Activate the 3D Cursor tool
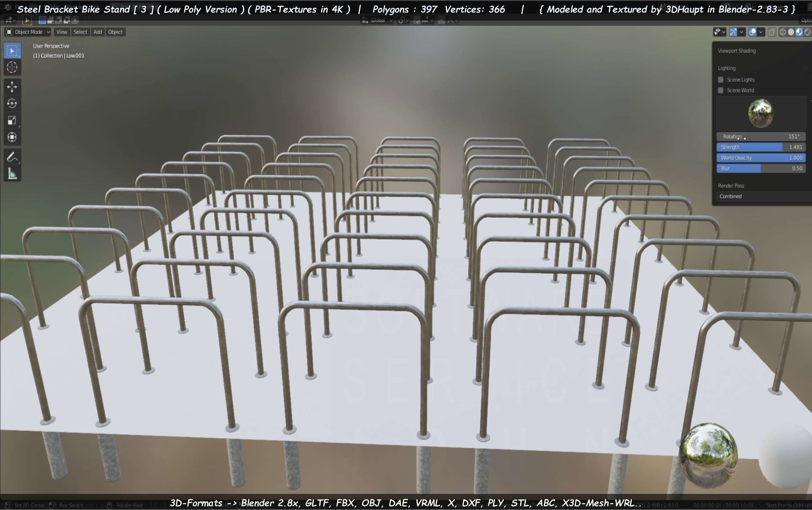Screen dimensions: 812x510 click(12, 68)
